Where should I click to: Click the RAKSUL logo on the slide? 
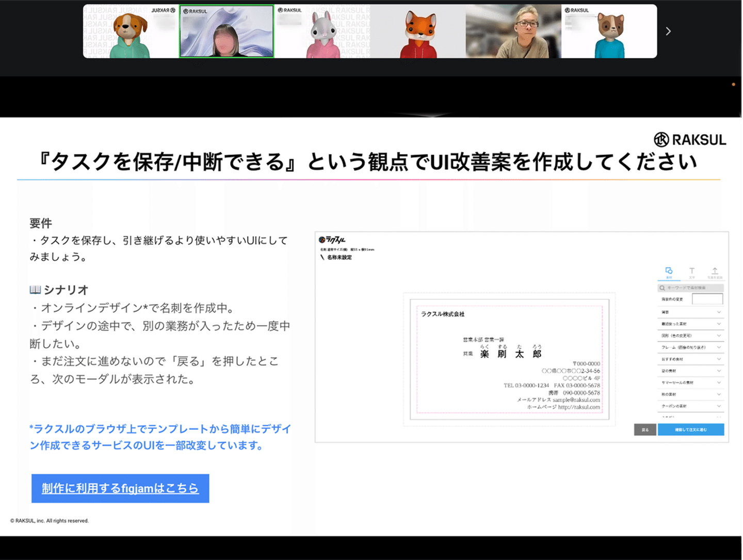tap(690, 139)
